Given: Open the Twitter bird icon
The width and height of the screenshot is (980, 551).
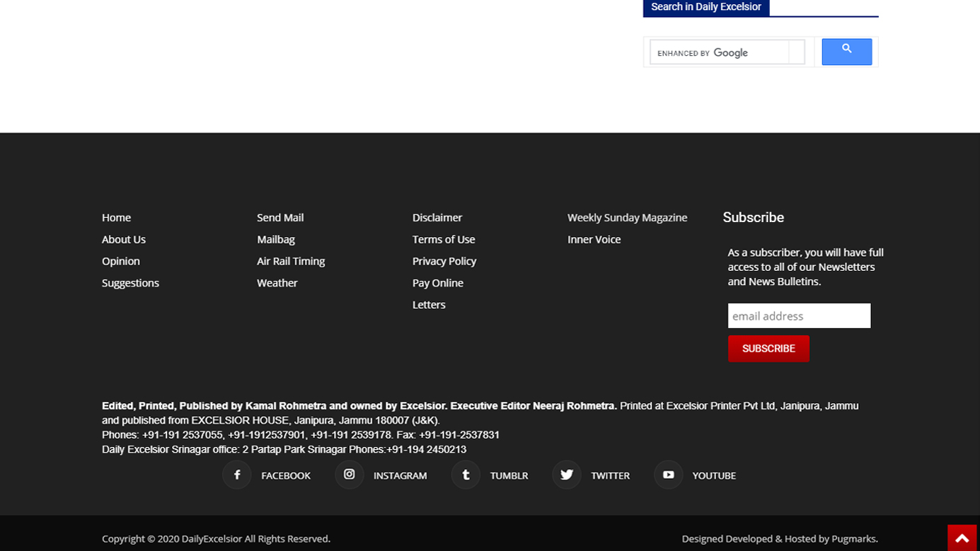Looking at the screenshot, I should coord(567,475).
